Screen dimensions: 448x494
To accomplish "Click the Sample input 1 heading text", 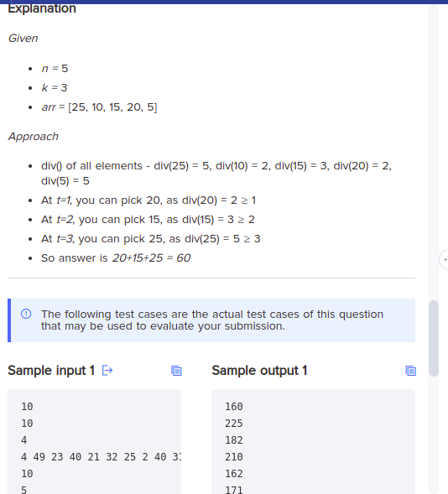I will (x=51, y=371).
